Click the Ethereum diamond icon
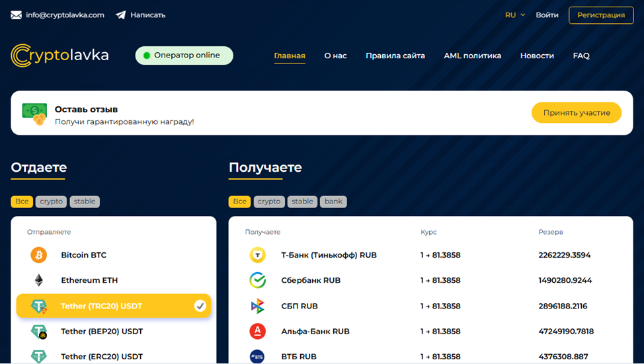644x364 pixels. pos(38,280)
